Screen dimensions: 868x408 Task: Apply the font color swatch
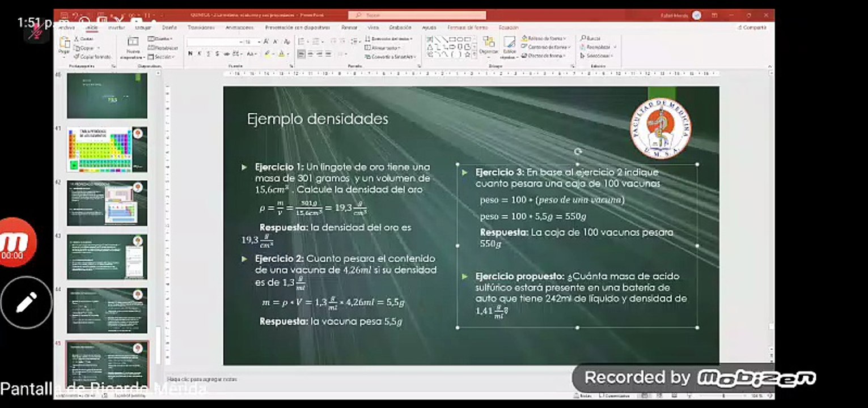[x=282, y=54]
